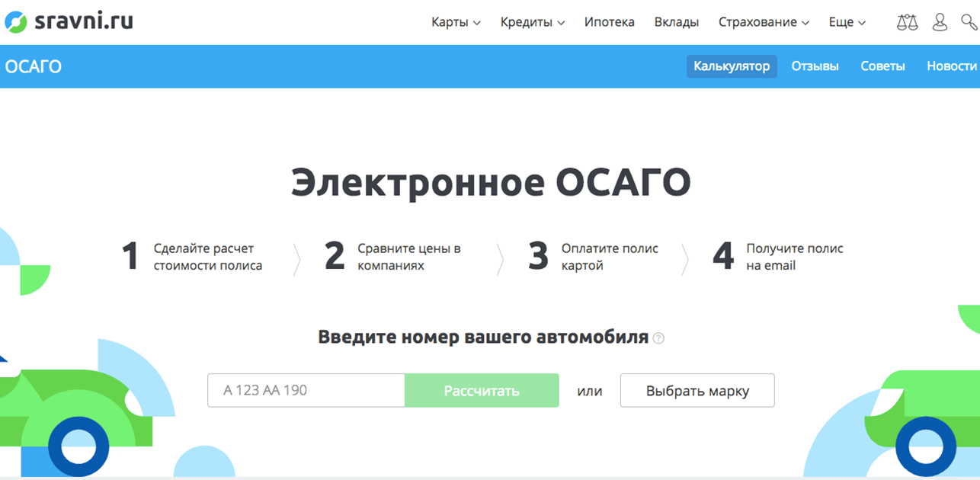The image size is (980, 480).
Task: Click the Рассчитать button
Action: pyautogui.click(x=482, y=390)
